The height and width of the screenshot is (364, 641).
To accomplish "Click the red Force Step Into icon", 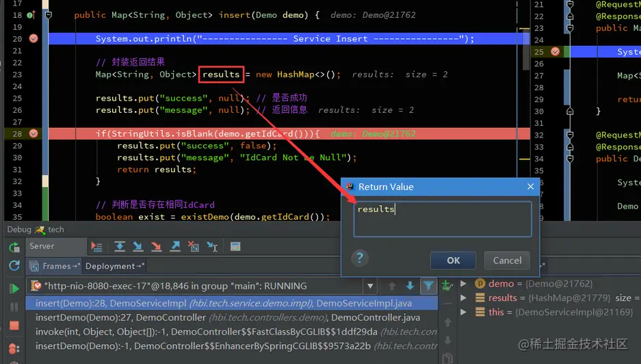I will click(156, 246).
